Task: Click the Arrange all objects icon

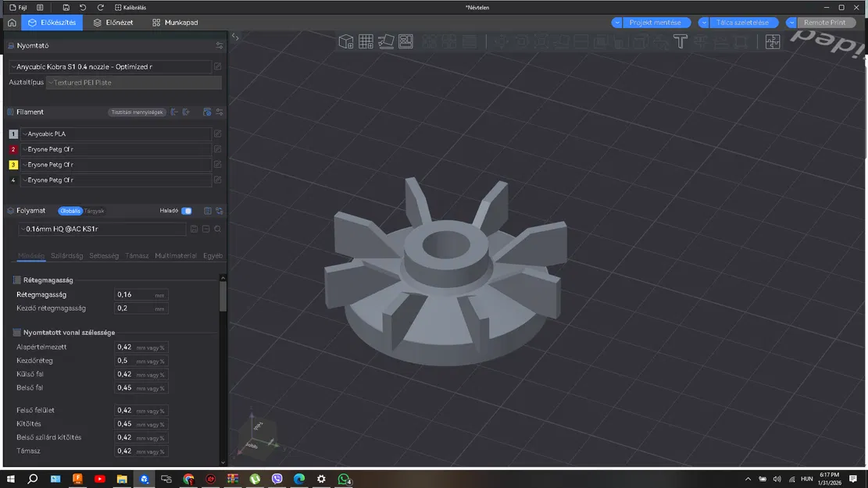Action: tap(405, 41)
